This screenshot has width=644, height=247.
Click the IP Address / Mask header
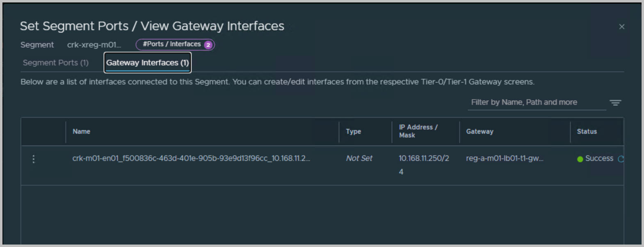click(x=418, y=131)
